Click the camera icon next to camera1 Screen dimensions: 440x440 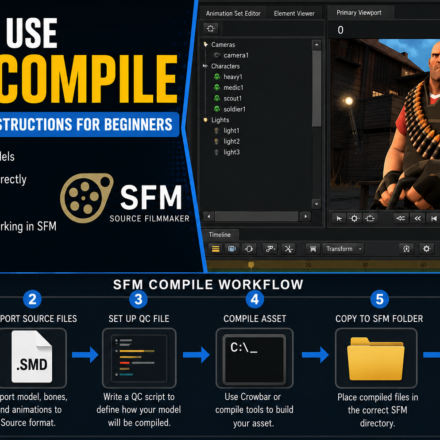click(217, 55)
